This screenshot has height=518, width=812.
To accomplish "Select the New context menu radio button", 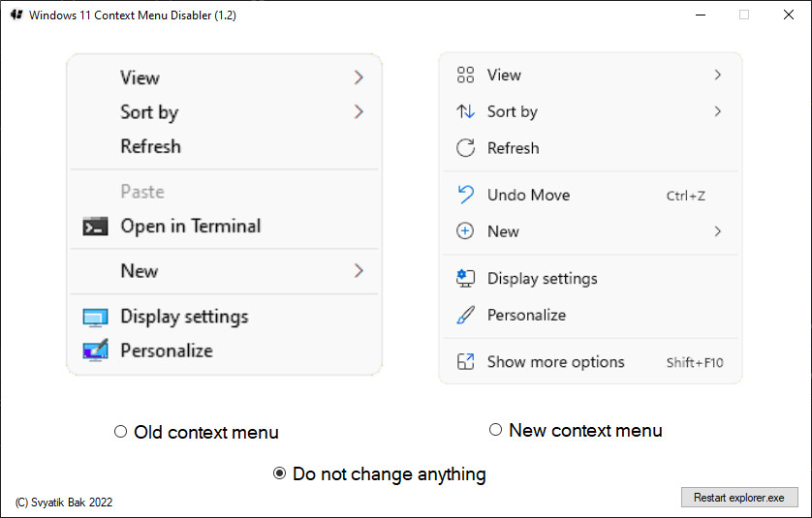I will point(495,430).
